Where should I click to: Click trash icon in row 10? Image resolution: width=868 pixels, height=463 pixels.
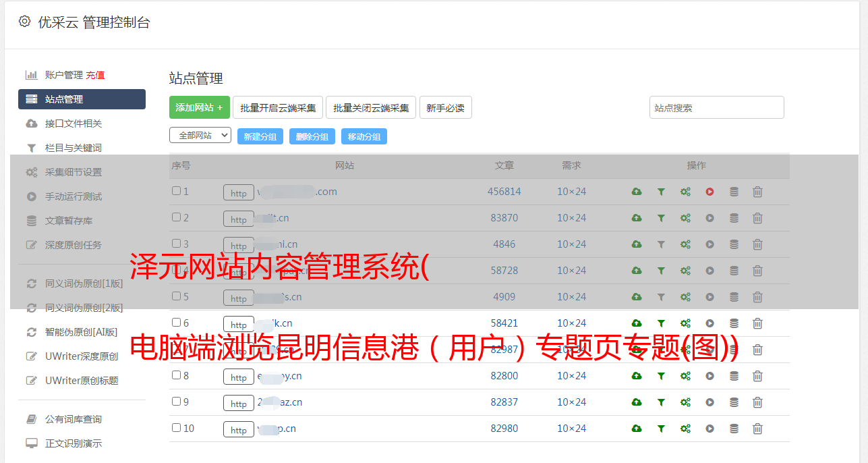click(757, 429)
